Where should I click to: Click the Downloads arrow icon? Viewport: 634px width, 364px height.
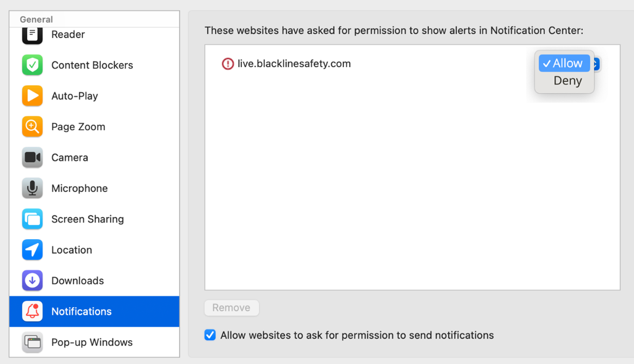point(32,281)
